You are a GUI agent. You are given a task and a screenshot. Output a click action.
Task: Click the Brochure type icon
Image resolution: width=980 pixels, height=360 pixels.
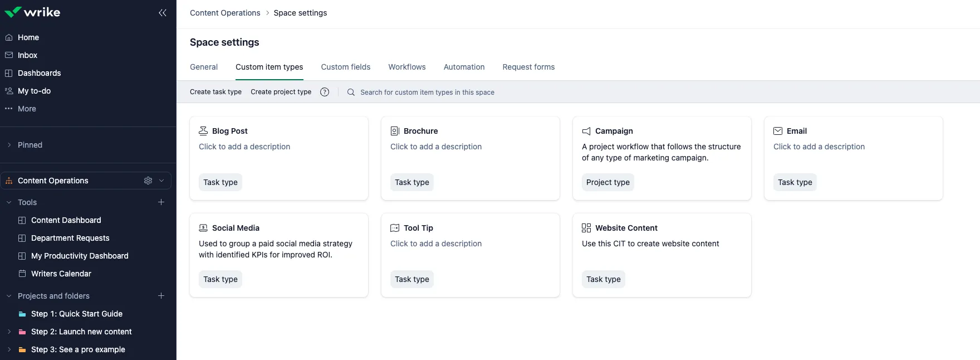click(395, 131)
